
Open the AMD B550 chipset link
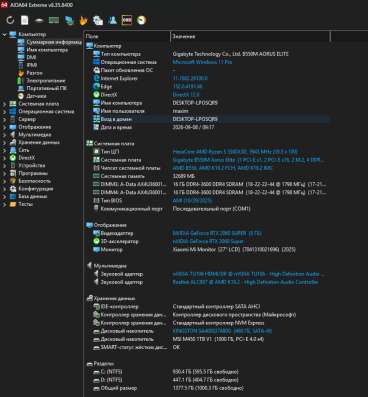pos(223,168)
